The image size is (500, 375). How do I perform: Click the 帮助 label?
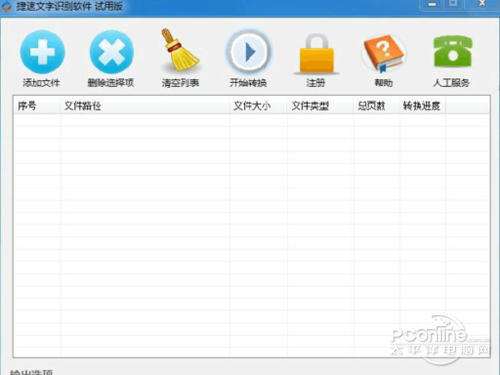tap(383, 82)
